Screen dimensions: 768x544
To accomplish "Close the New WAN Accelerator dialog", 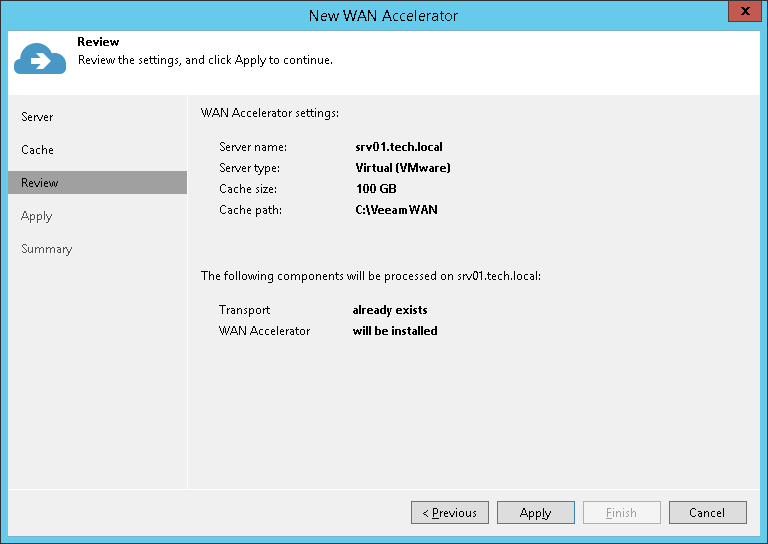I will pyautogui.click(x=741, y=14).
